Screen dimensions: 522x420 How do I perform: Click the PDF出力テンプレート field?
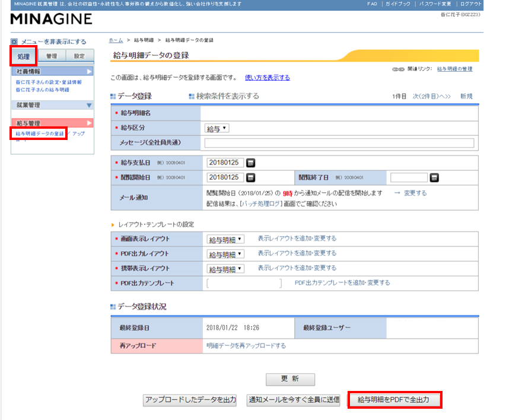[244, 284]
